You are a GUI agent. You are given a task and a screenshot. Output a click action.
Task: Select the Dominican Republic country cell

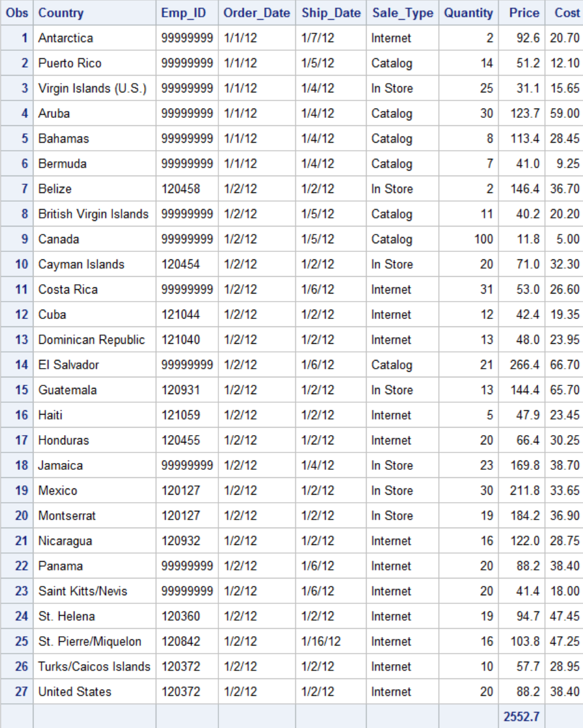tap(91, 340)
